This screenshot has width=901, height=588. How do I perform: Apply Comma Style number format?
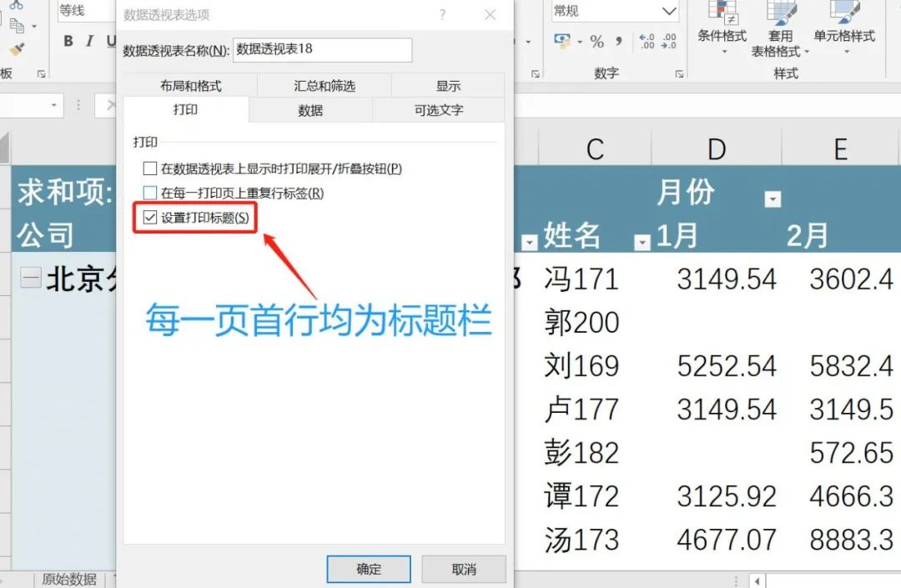coord(619,42)
